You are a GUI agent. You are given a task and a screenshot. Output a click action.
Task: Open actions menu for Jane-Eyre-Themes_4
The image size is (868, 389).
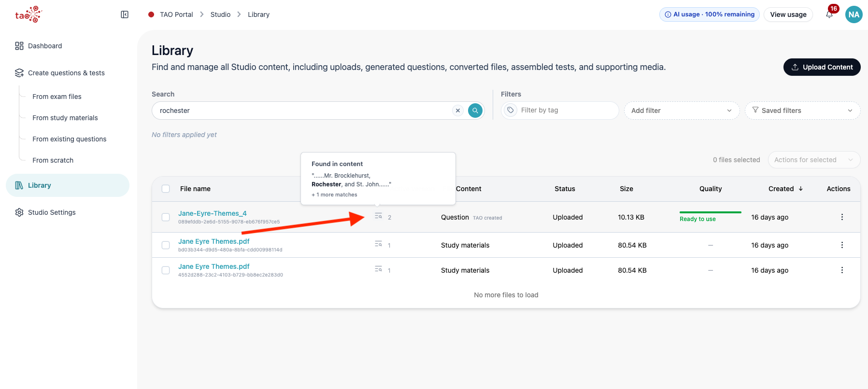(842, 217)
